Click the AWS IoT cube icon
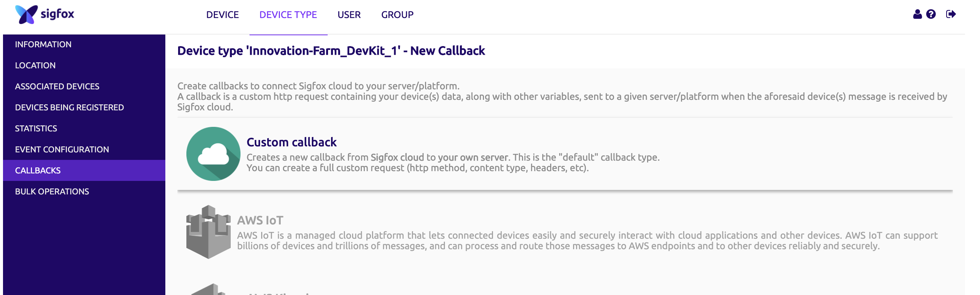980x295 pixels. pos(209,232)
